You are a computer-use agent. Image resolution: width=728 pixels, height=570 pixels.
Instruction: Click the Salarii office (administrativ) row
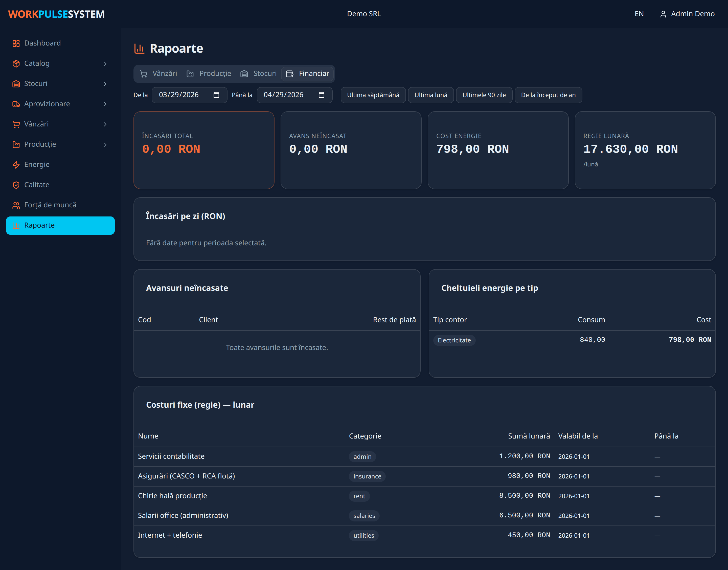[424, 516]
